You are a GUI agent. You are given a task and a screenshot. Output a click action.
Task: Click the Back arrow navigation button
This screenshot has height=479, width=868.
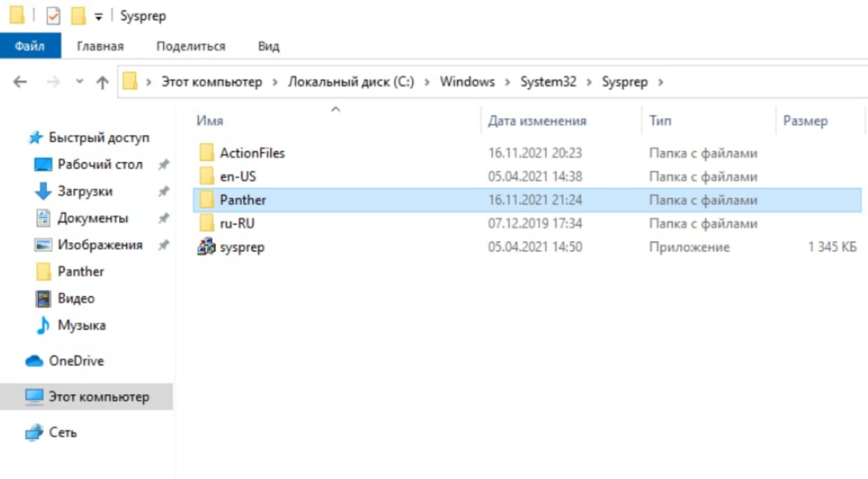pos(20,82)
